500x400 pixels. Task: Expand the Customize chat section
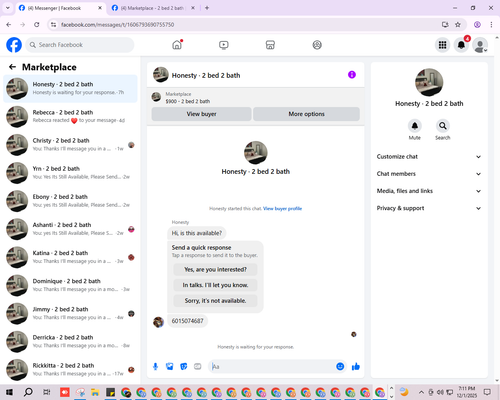click(429, 157)
